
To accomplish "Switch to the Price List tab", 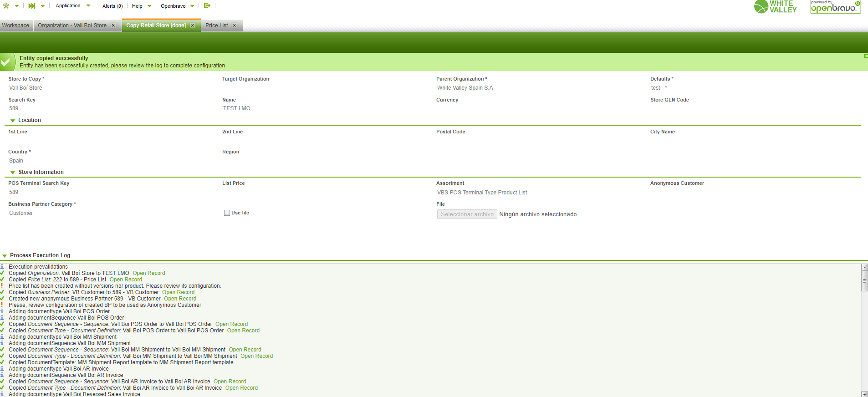I will (x=217, y=25).
